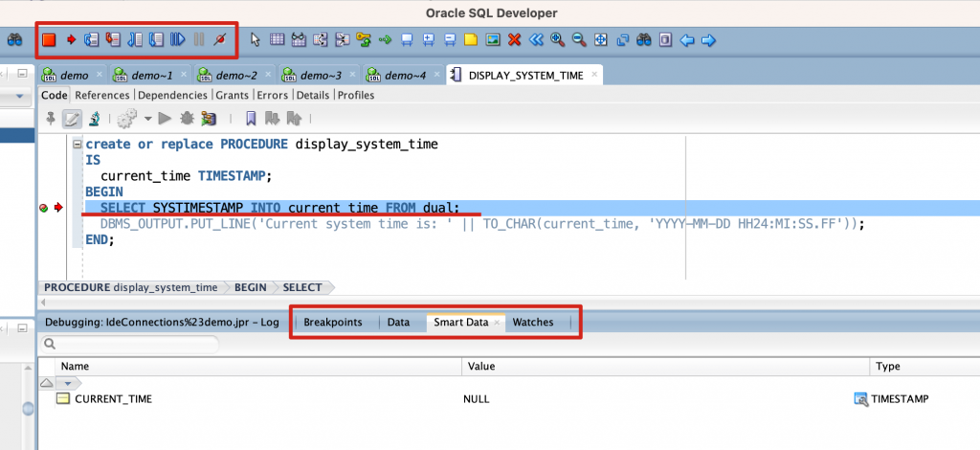Click the Step to End of Method icon

click(x=156, y=40)
